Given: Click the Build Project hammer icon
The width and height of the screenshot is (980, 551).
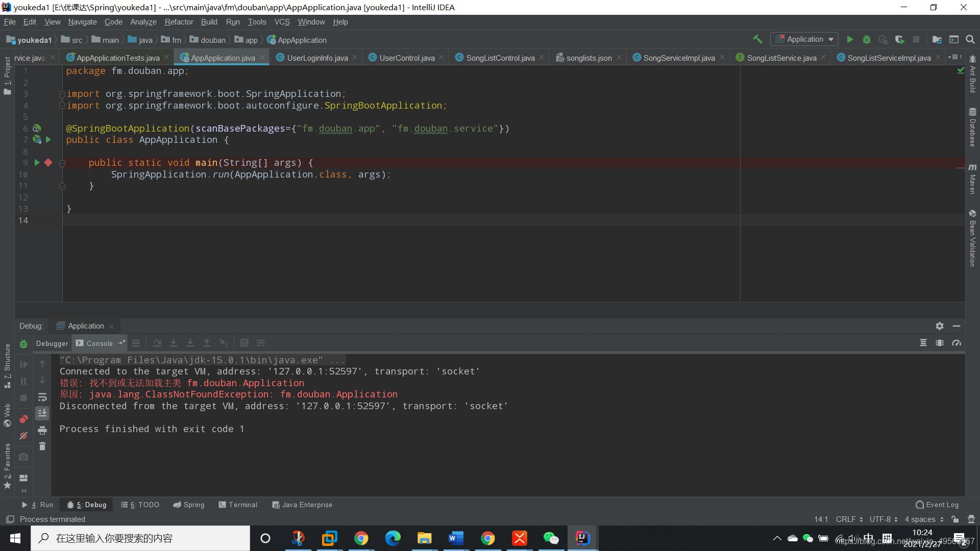Looking at the screenshot, I should 757,39.
